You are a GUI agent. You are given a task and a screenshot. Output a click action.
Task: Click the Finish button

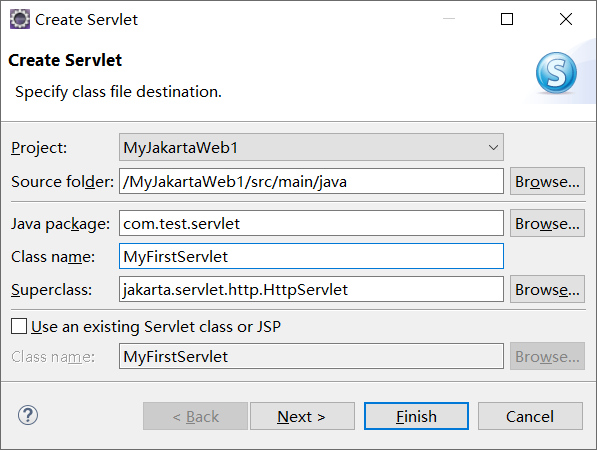point(416,416)
